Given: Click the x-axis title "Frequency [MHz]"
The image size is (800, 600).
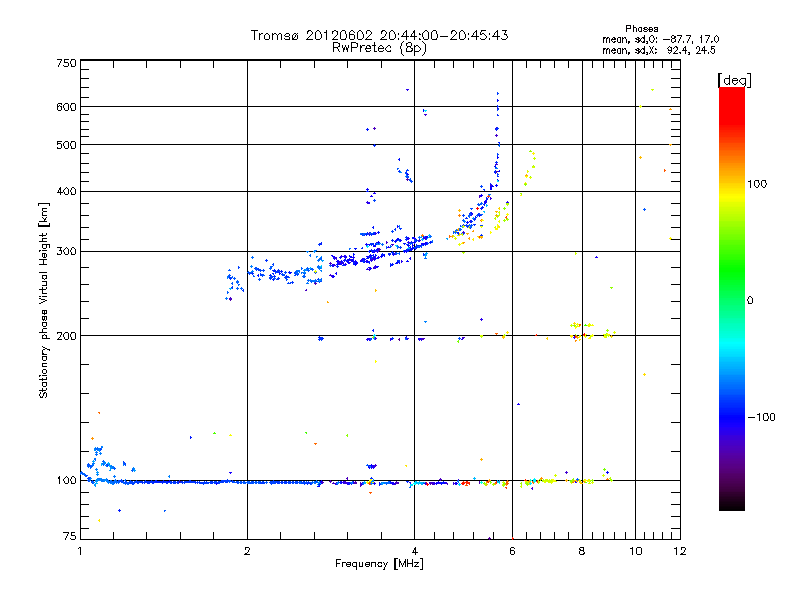Looking at the screenshot, I should (x=379, y=564).
